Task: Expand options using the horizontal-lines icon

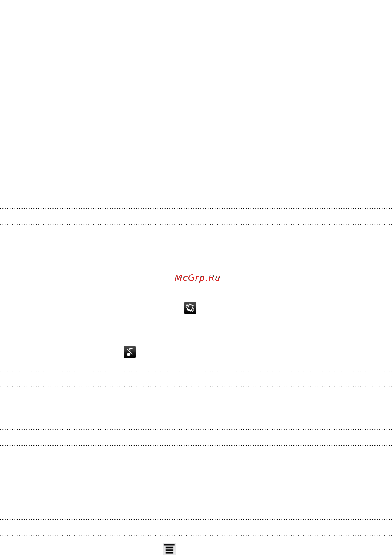Action: pos(169,549)
